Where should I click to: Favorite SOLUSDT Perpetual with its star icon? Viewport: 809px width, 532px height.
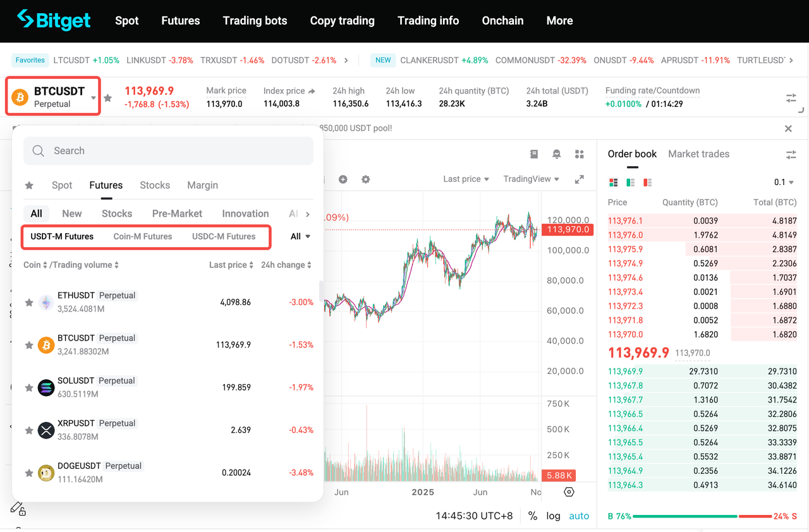(x=28, y=387)
